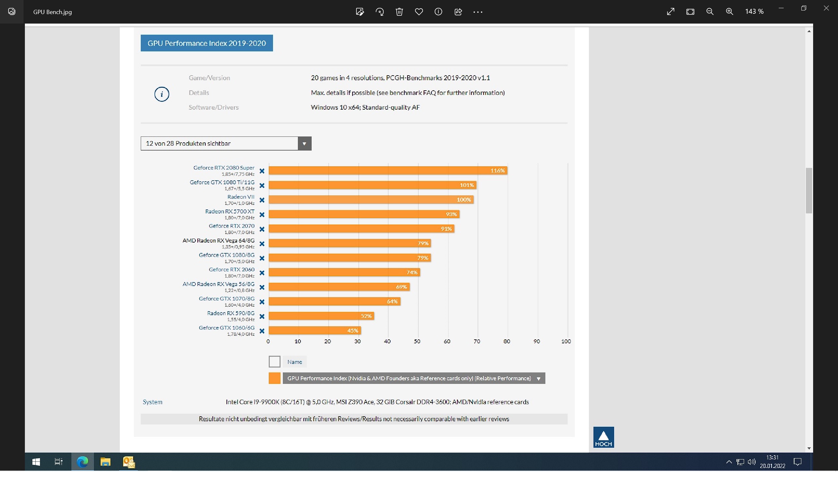Click the orange legend color swatch
838x504 pixels.
point(274,378)
